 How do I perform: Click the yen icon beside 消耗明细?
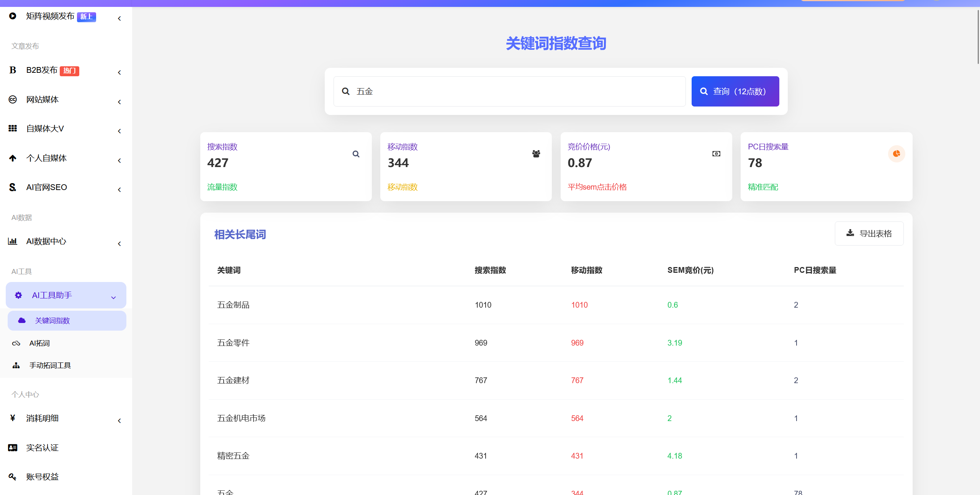click(x=13, y=418)
